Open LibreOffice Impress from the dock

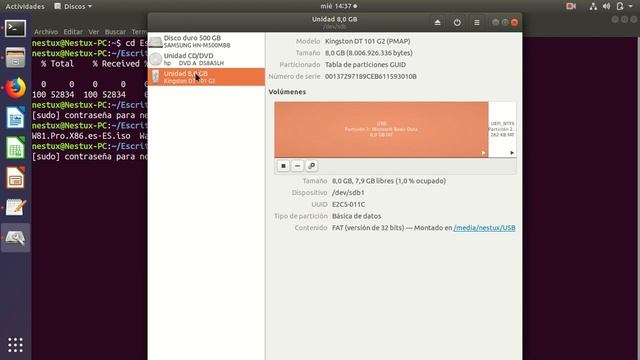15,178
